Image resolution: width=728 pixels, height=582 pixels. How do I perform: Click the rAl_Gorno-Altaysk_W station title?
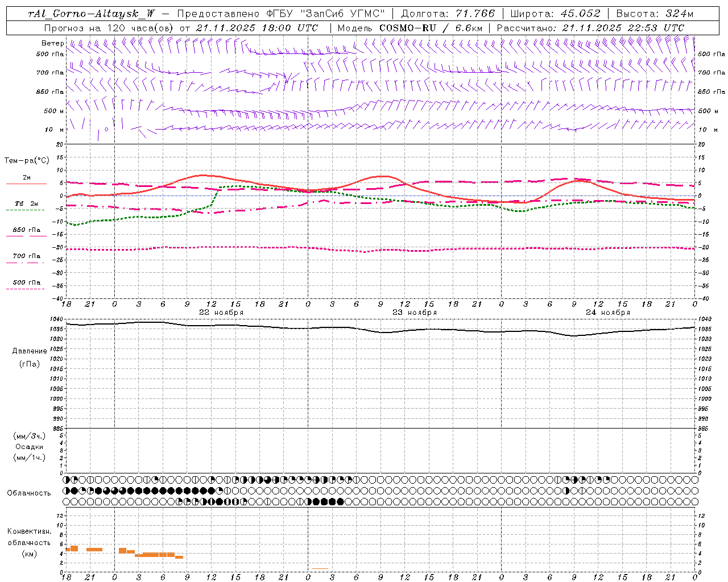click(x=92, y=14)
